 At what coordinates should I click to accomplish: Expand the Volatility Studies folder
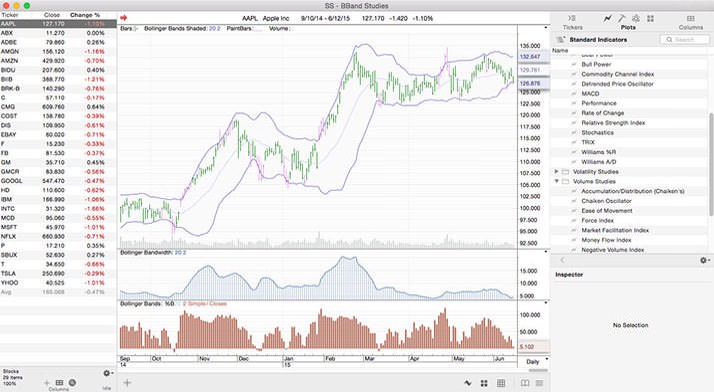pyautogui.click(x=556, y=172)
